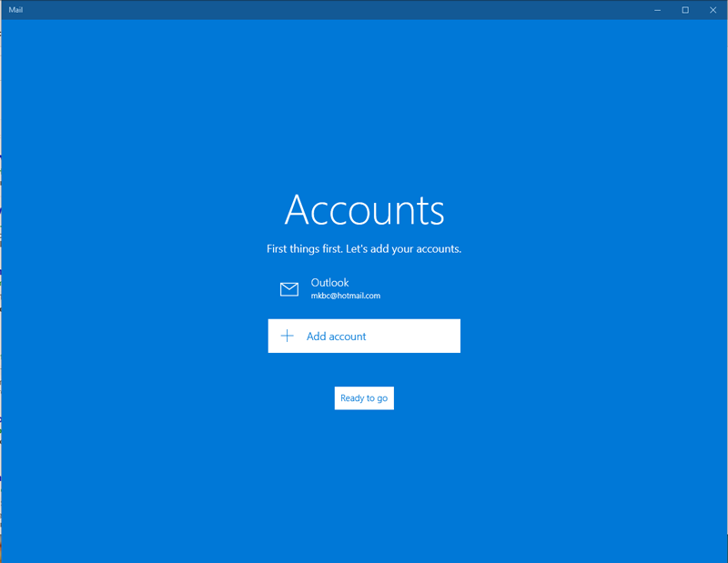Click the large Accounts heading
This screenshot has height=563, width=728.
click(x=364, y=210)
